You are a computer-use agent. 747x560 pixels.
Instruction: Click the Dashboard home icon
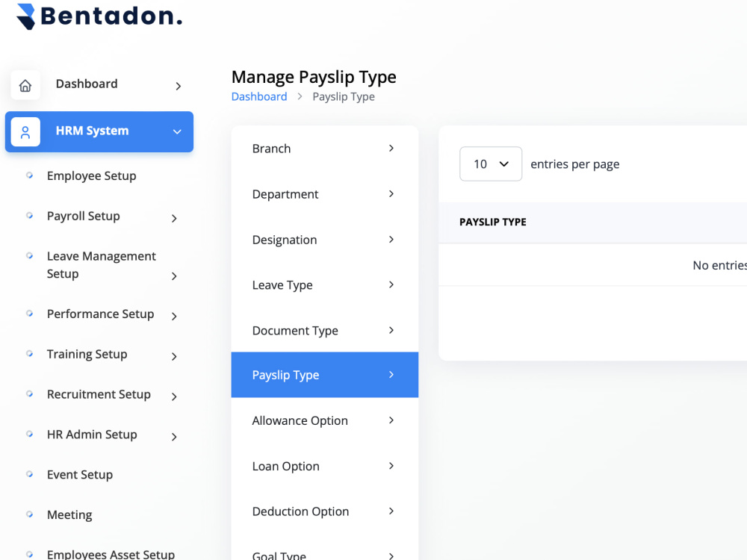tap(25, 85)
